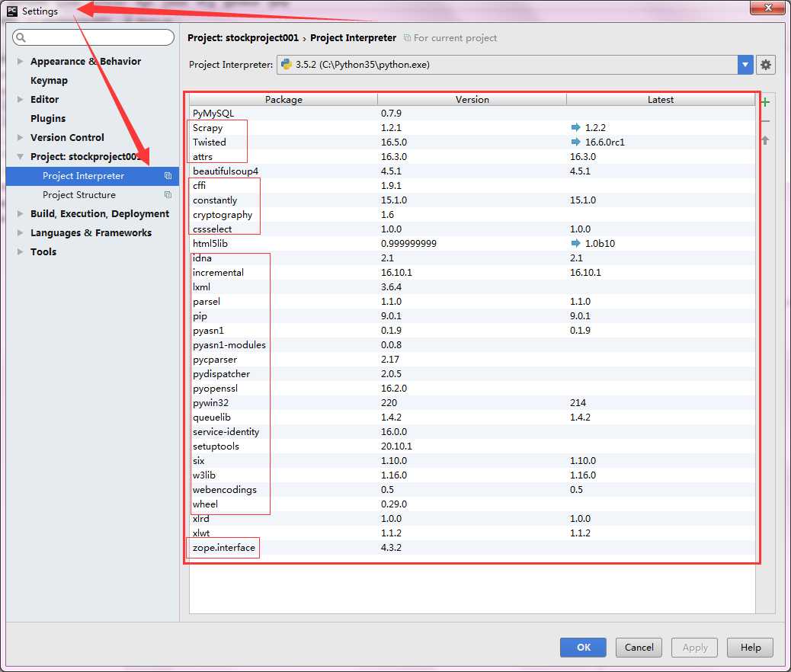Select the lxml package row
791x672 pixels.
coord(472,286)
